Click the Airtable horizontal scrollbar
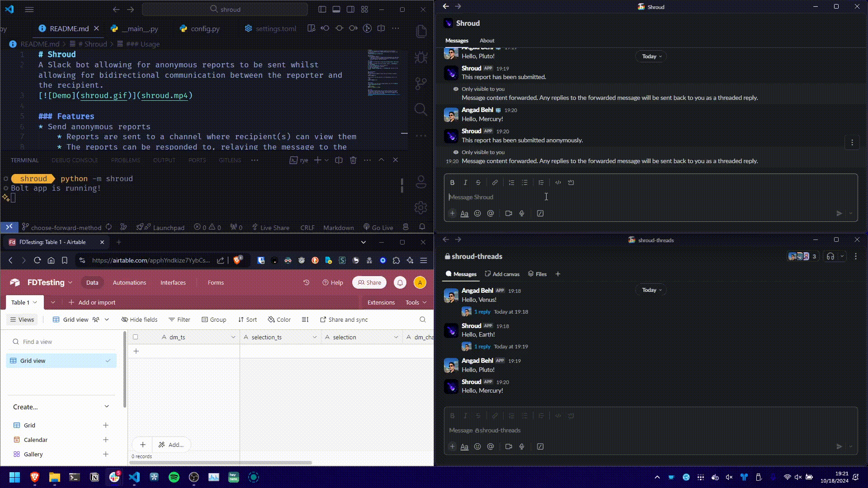The image size is (868, 488). (x=221, y=463)
